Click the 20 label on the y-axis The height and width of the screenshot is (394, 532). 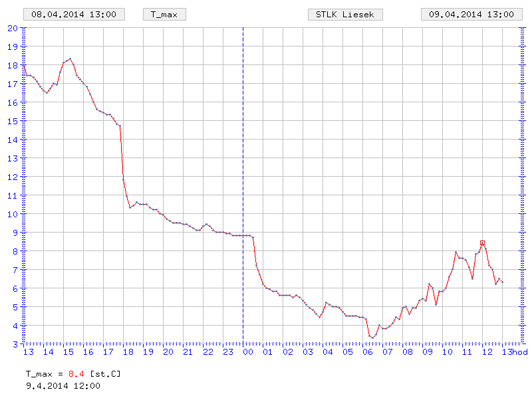[x=13, y=28]
